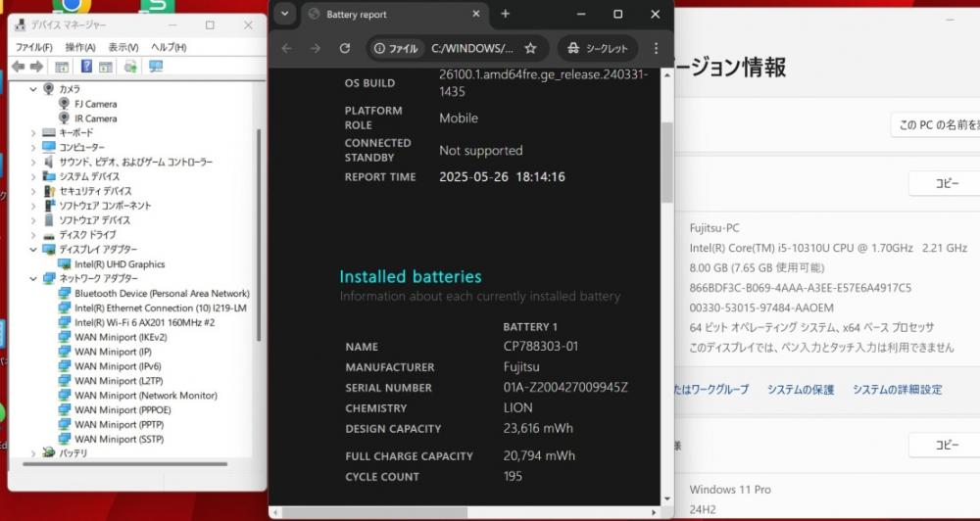Click browser vertical scrollbar thumb
Viewport: 980px width, 521px height.
(666, 163)
